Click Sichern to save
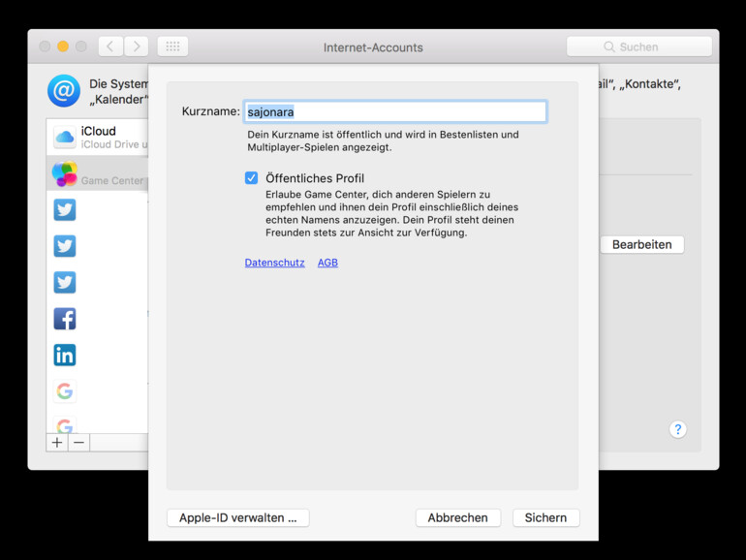Screen dimensions: 746x560 [545, 517]
